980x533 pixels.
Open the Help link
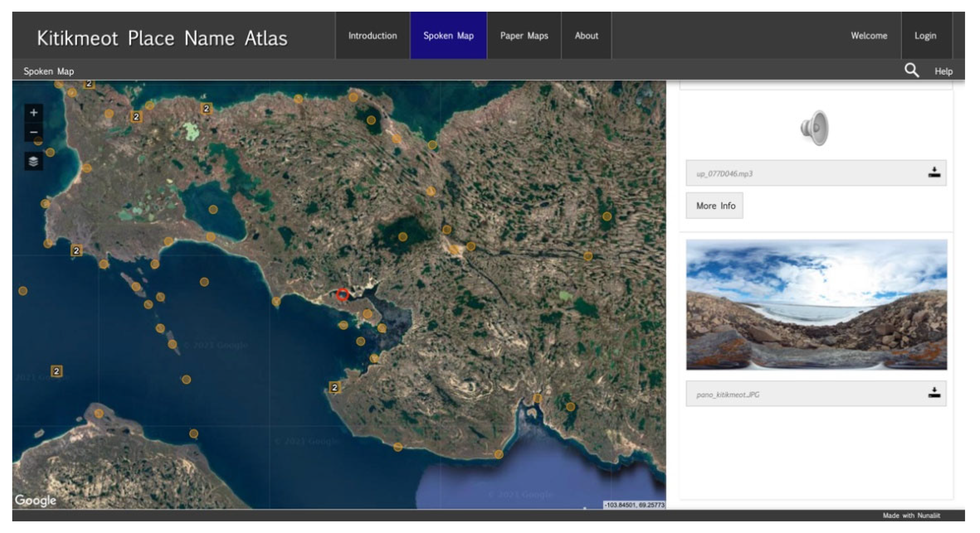point(943,71)
